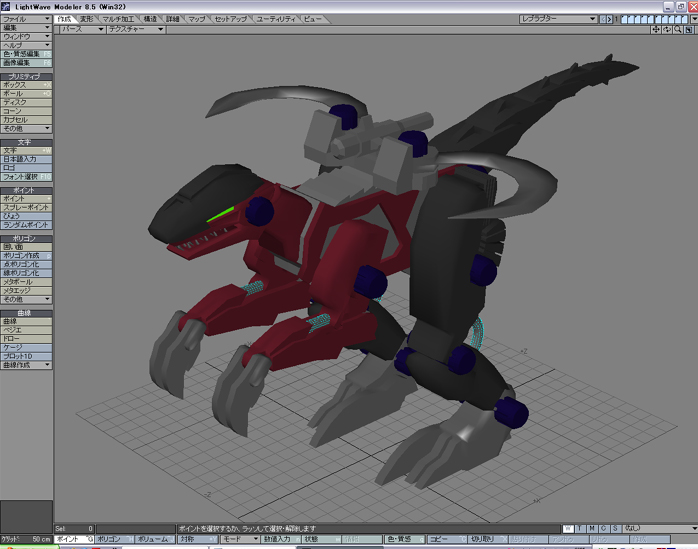Viewport: 698px width, 549px height.
Task: Toggle the W weight map button
Action: (x=568, y=529)
